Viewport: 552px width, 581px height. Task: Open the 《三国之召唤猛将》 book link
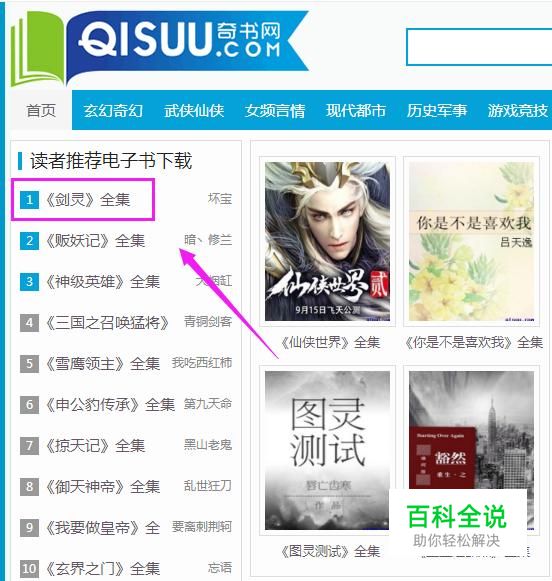pyautogui.click(x=107, y=322)
